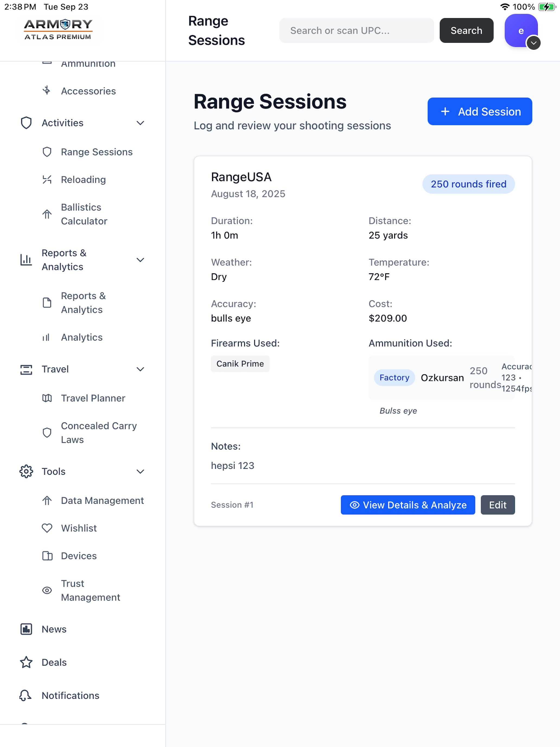The width and height of the screenshot is (560, 747).
Task: Open the Data Management page
Action: click(x=102, y=501)
